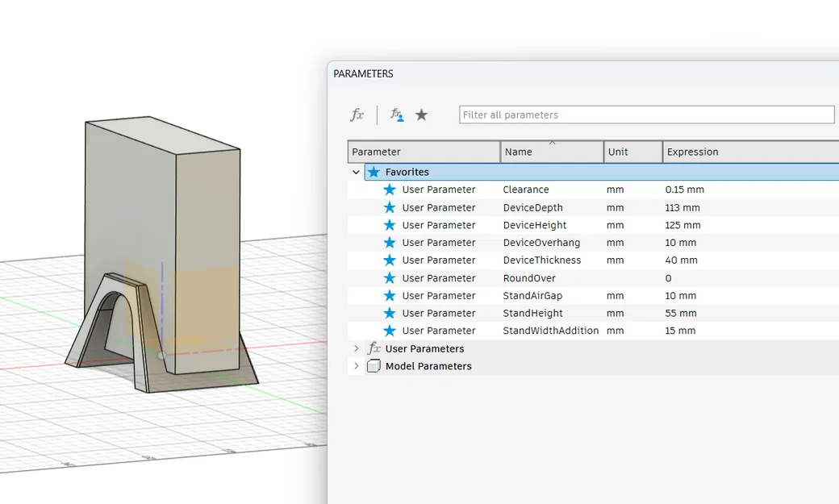Expand the Model Parameters group
The height and width of the screenshot is (504, 839).
click(x=356, y=365)
